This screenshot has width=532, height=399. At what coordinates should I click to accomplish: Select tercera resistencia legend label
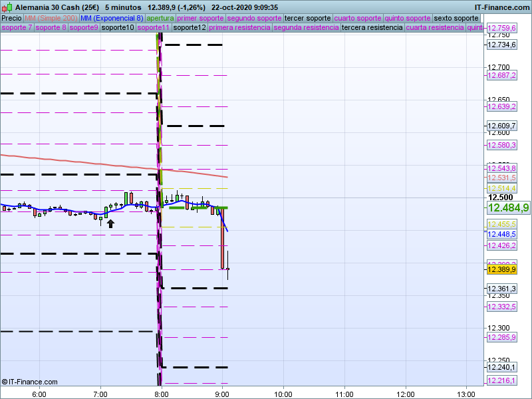[x=372, y=27]
